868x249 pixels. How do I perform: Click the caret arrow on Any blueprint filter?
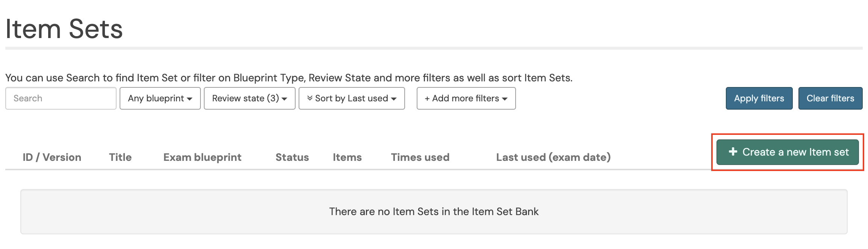point(189,98)
